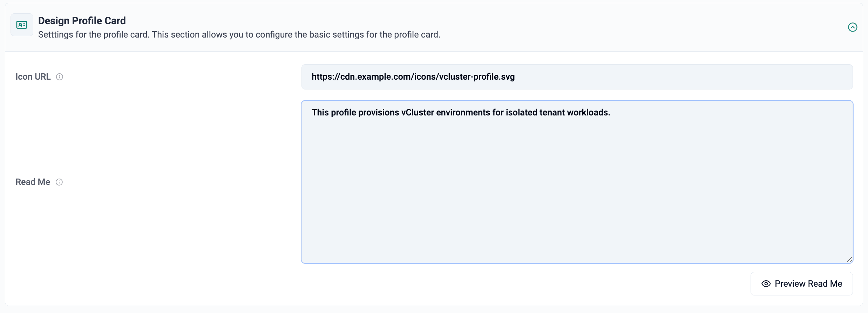This screenshot has height=313, width=868.
Task: Click empty lower area of Read Me box
Action: (577, 211)
